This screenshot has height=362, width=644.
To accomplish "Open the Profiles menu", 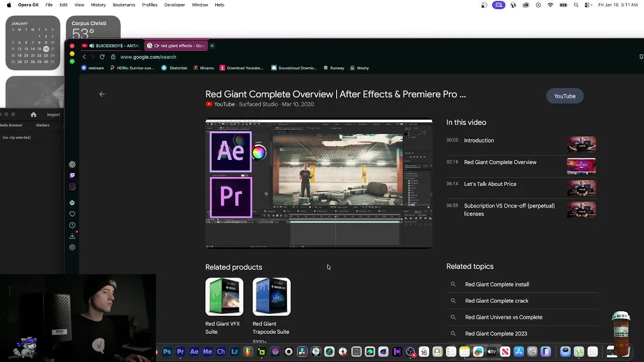I will (150, 5).
